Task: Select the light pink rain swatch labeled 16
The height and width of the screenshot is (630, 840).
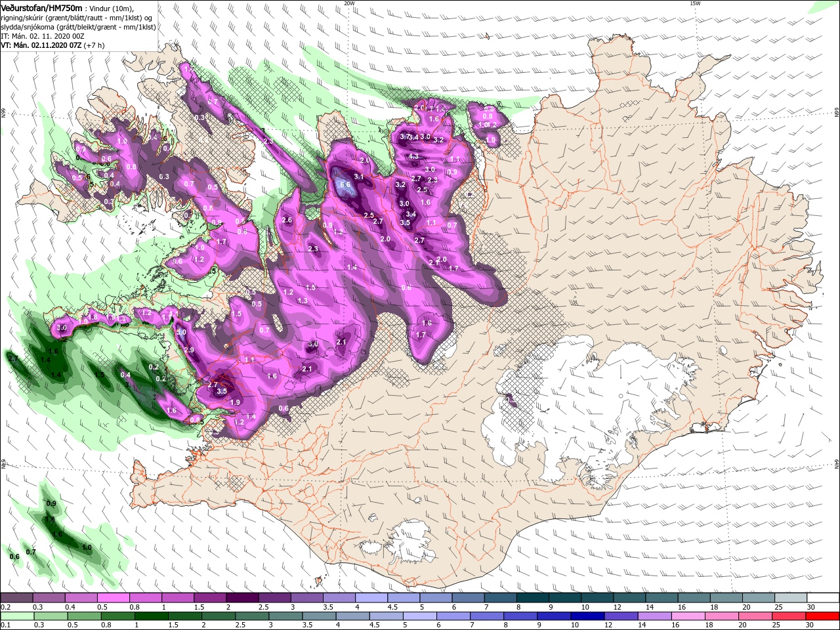Action: (689, 616)
